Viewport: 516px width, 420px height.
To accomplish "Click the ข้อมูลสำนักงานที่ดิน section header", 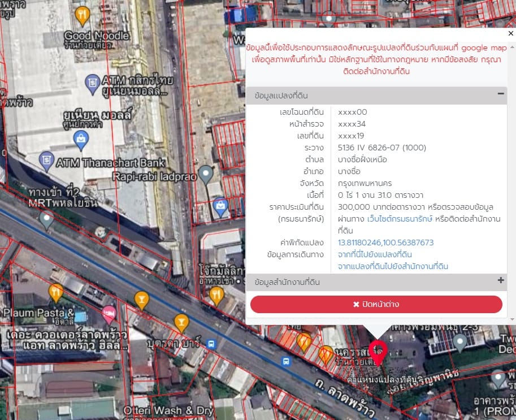I will click(x=376, y=282).
